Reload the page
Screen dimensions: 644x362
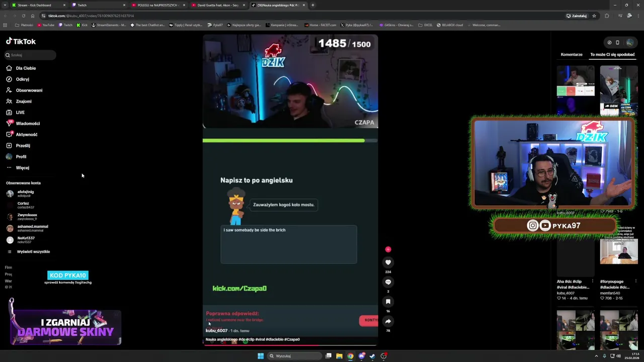[x=23, y=16]
